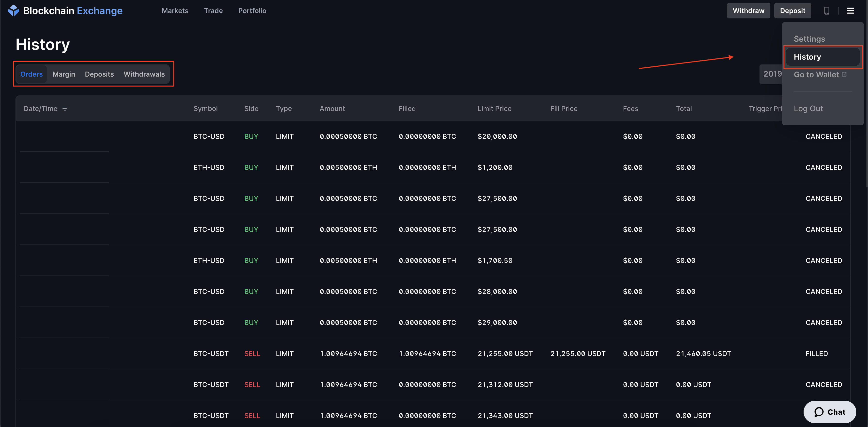Click the Deposit button
The height and width of the screenshot is (427, 868).
[792, 11]
